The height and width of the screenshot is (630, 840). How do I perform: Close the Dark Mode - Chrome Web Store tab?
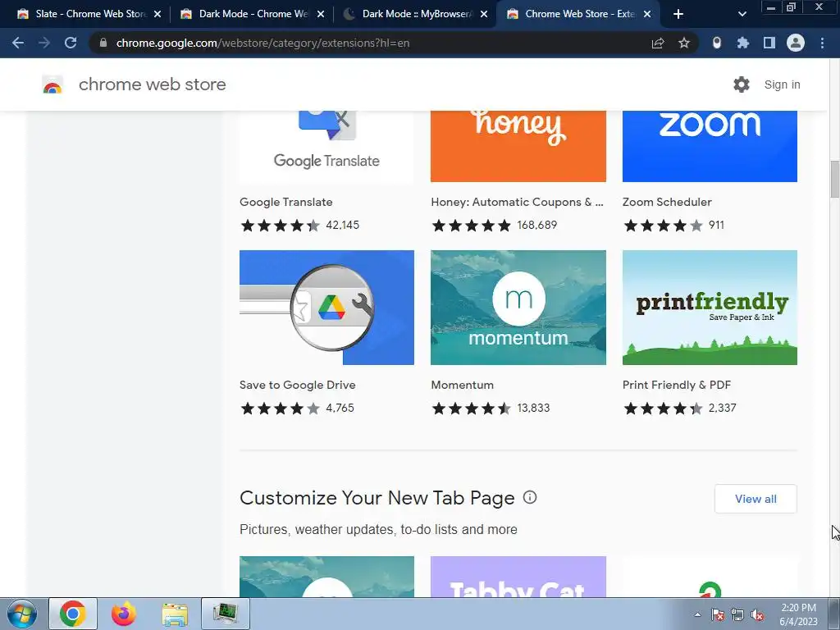pyautogui.click(x=321, y=15)
